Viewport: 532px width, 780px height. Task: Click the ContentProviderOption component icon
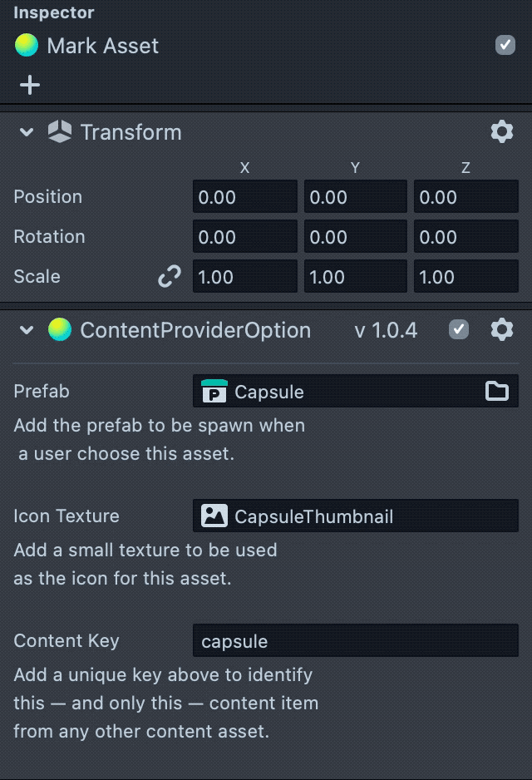60,330
